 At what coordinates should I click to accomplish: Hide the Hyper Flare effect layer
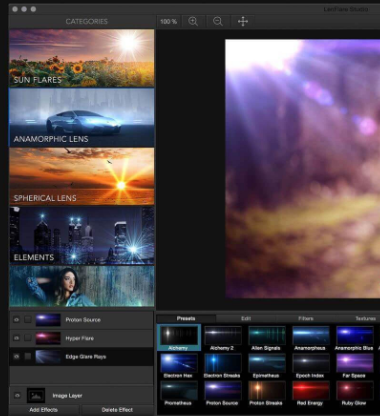pos(16,338)
